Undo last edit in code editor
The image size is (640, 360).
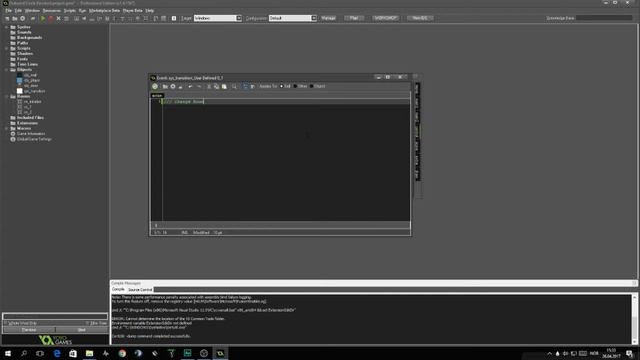tap(190, 87)
